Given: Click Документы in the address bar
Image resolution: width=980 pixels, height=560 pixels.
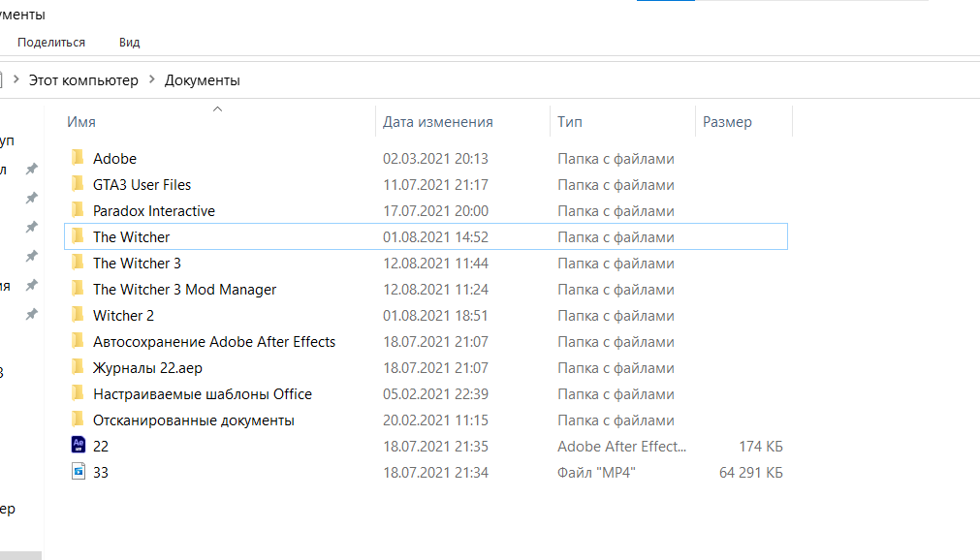Looking at the screenshot, I should (202, 80).
